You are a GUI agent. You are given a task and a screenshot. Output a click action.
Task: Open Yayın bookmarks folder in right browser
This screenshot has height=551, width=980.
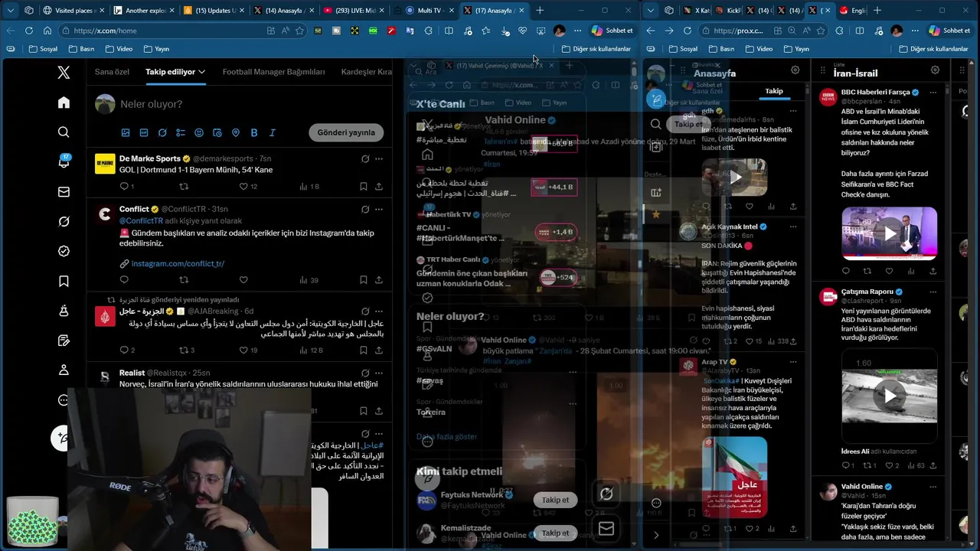point(795,49)
